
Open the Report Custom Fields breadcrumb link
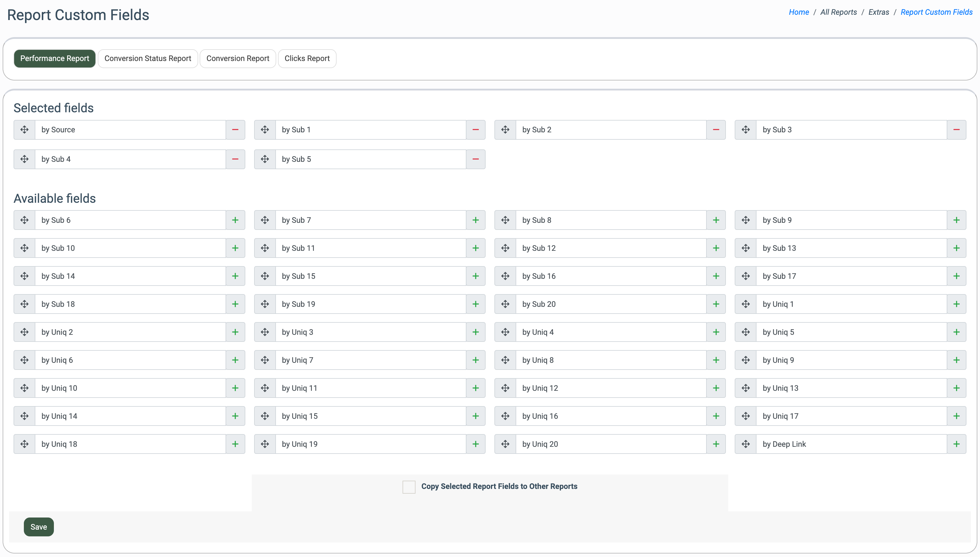click(936, 12)
